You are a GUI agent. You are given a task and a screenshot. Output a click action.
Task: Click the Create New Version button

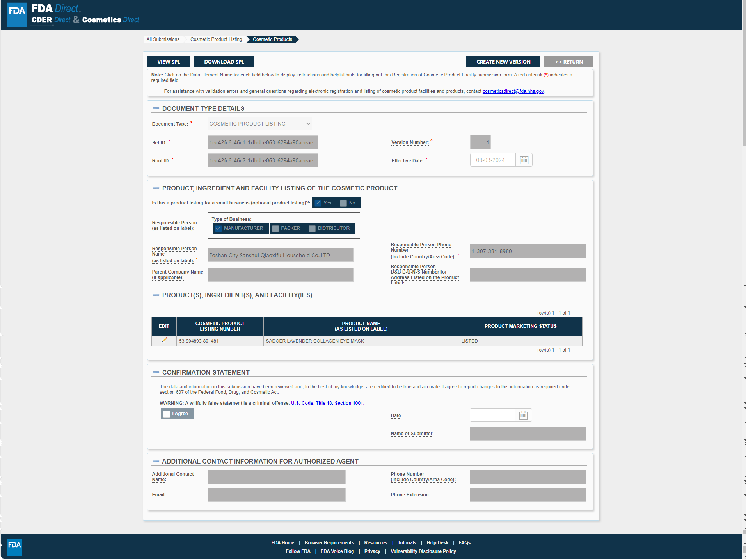click(503, 62)
